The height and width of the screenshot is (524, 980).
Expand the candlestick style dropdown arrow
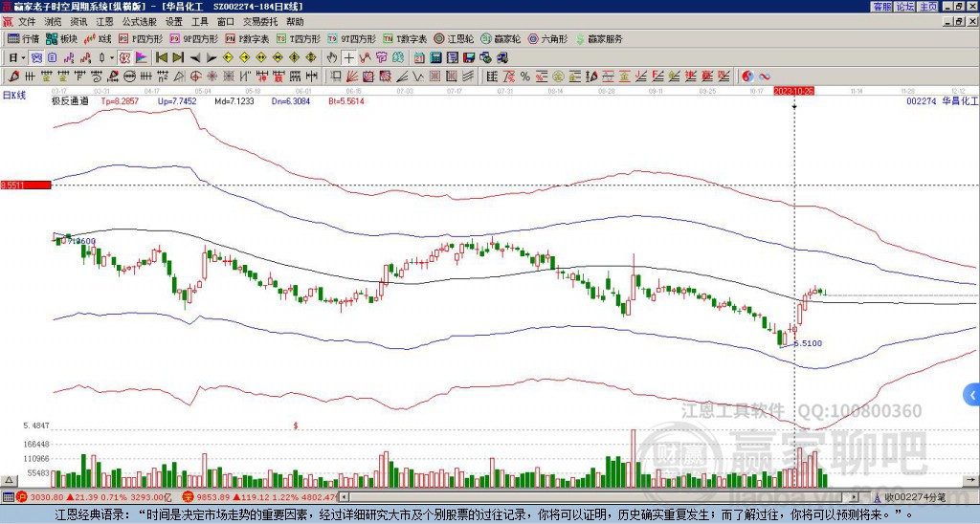(x=112, y=58)
